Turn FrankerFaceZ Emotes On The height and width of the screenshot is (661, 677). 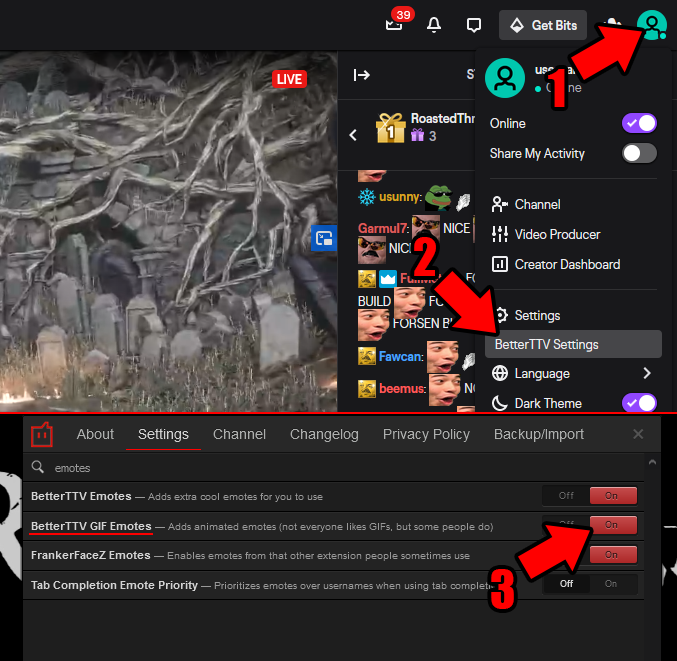[613, 554]
